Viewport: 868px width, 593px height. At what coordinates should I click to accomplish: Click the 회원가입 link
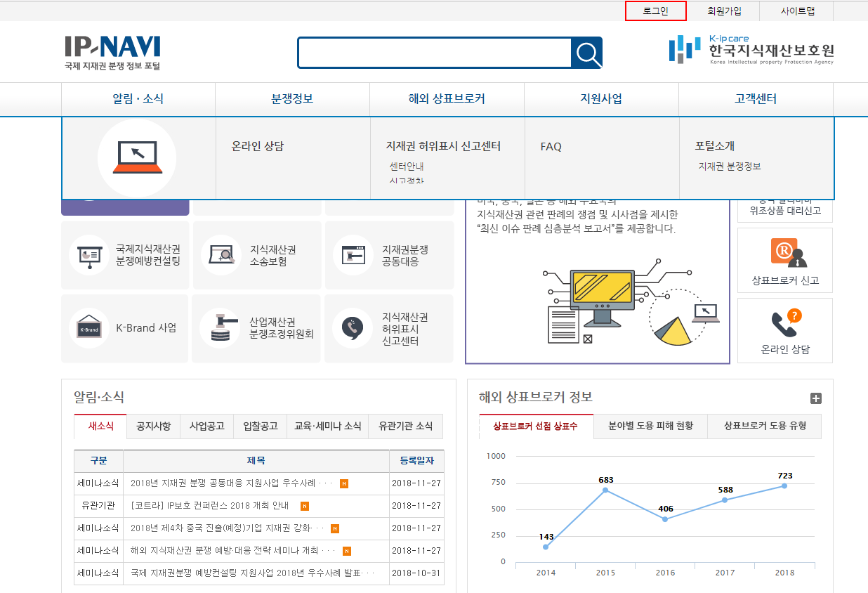(x=724, y=11)
